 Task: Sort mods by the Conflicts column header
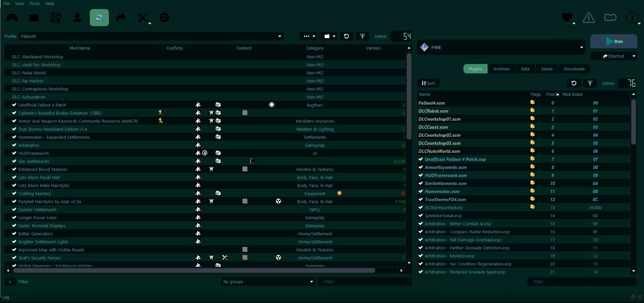tap(175, 48)
